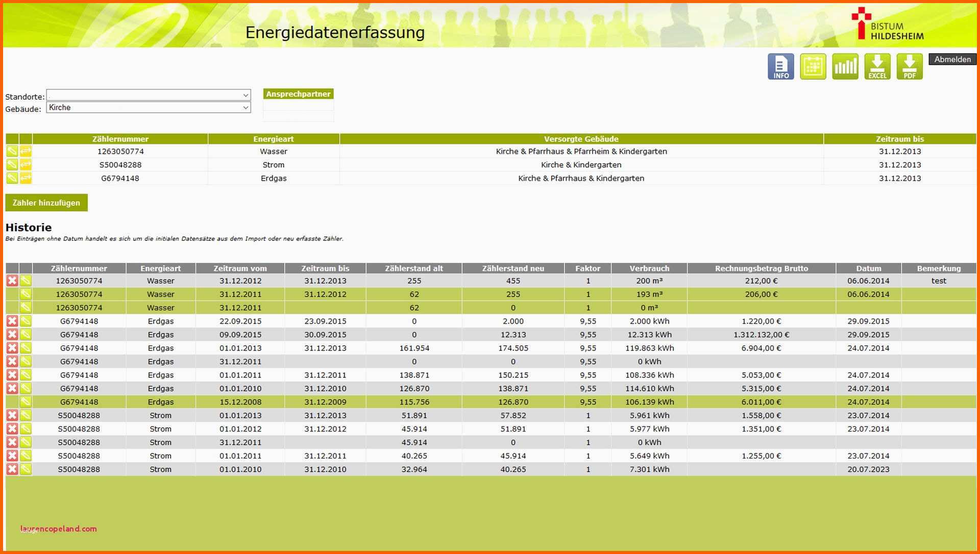Click the Datum column header
The width and height of the screenshot is (980, 554).
tap(868, 268)
